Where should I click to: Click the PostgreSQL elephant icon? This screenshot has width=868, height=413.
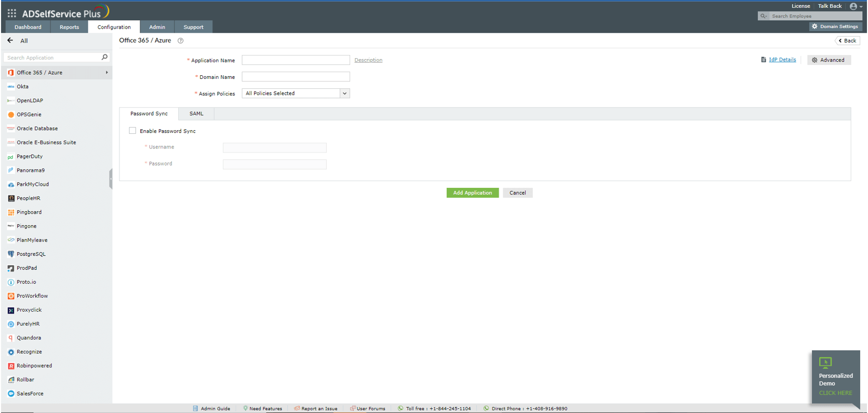coord(11,254)
